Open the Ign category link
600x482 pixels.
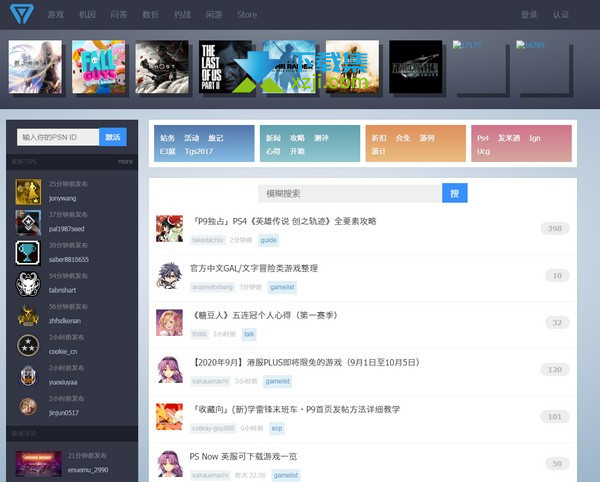click(x=535, y=138)
